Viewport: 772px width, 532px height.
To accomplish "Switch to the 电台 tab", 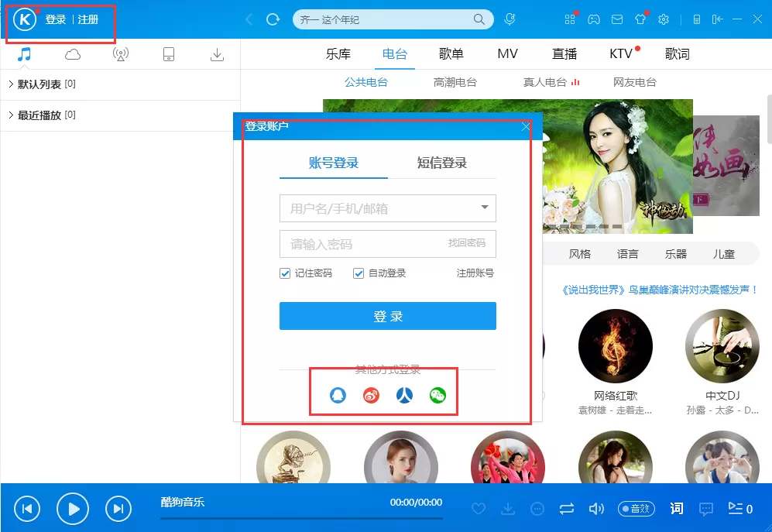I will [395, 53].
